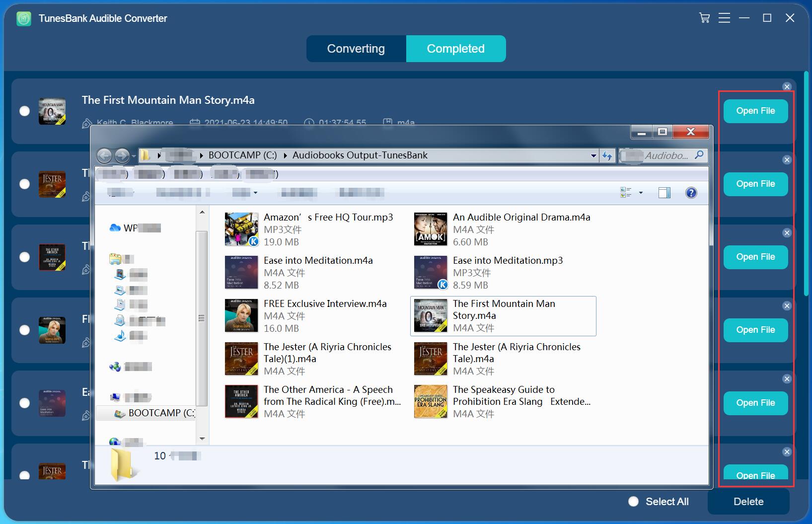Remove fourth row item with its X icon

tap(787, 305)
